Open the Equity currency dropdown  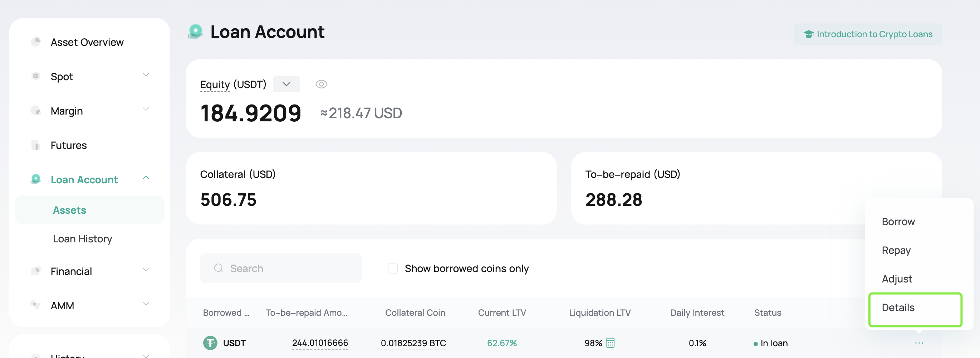click(286, 84)
